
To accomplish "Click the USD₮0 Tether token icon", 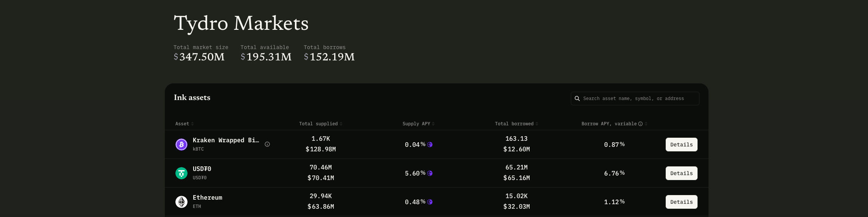I will coord(181,173).
